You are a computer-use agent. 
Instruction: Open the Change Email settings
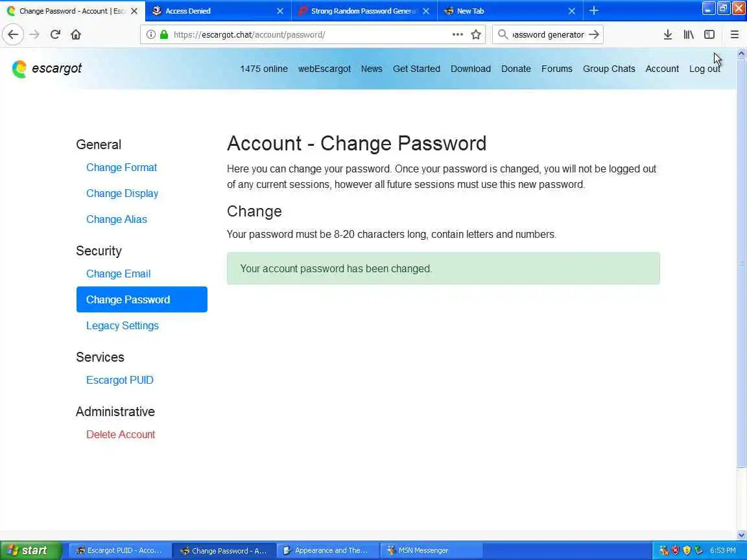coord(118,274)
